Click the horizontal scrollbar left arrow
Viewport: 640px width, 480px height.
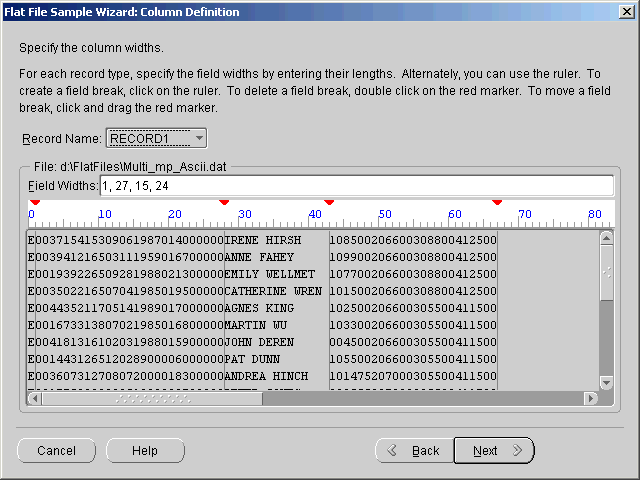click(x=35, y=398)
